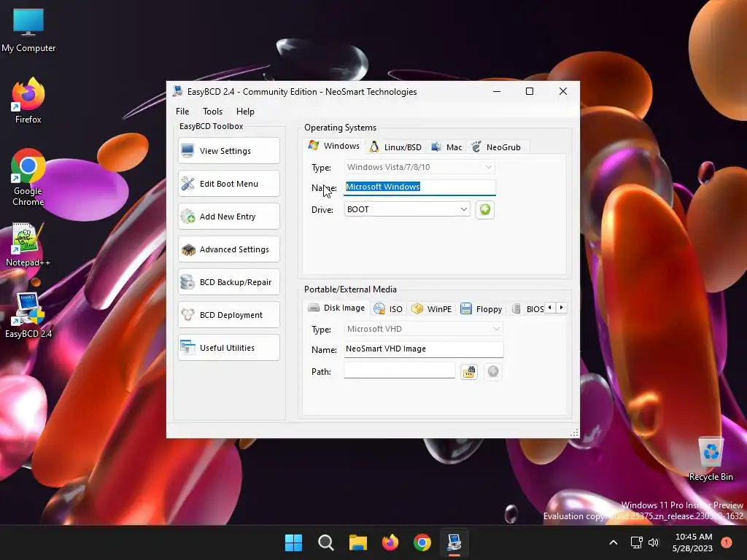Open Chrome from the taskbar

coord(422,542)
